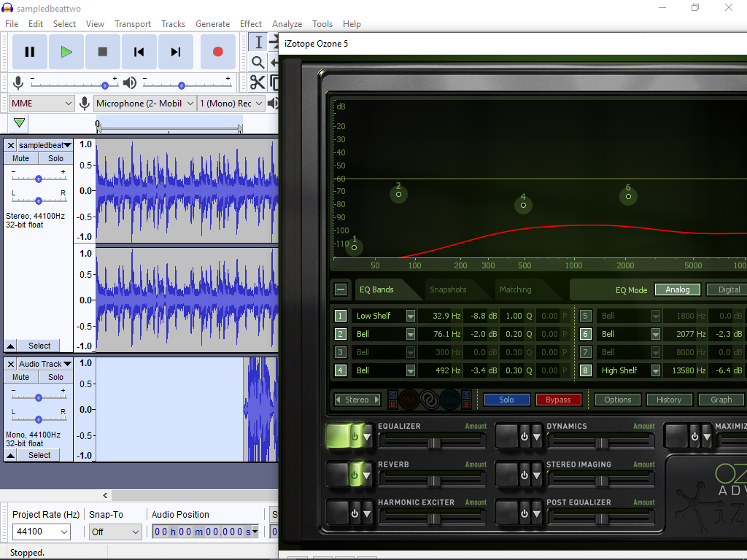Start playback with the green Play button
This screenshot has width=747, height=560.
66,52
